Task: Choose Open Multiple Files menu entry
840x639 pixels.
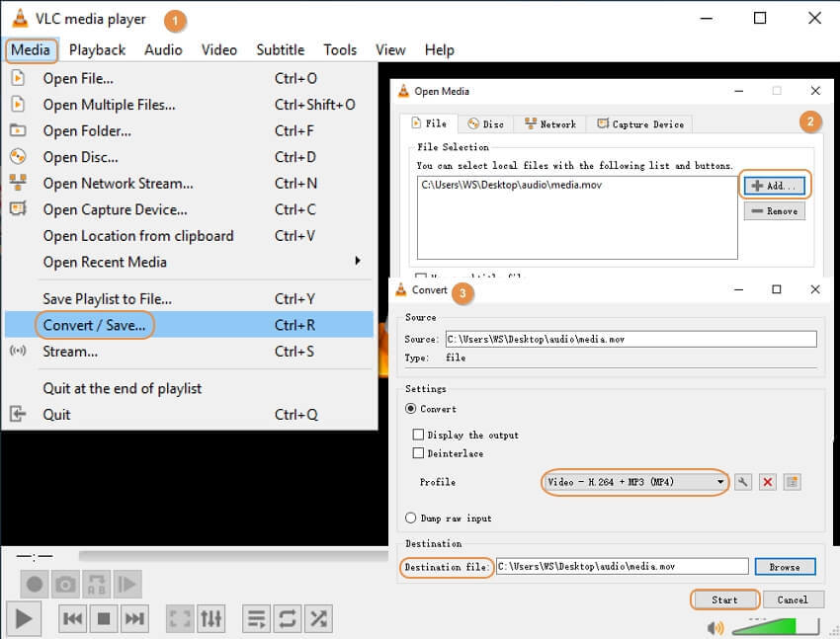Action: pos(189,105)
